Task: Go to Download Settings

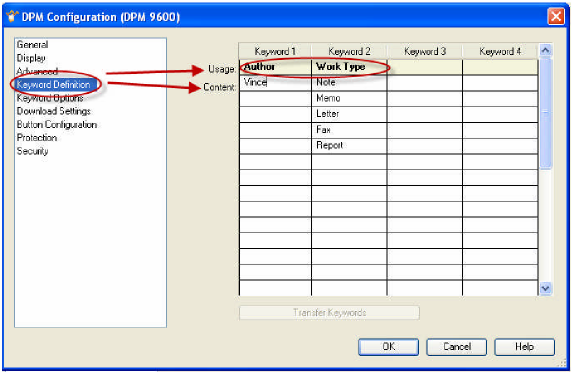Action: (54, 111)
